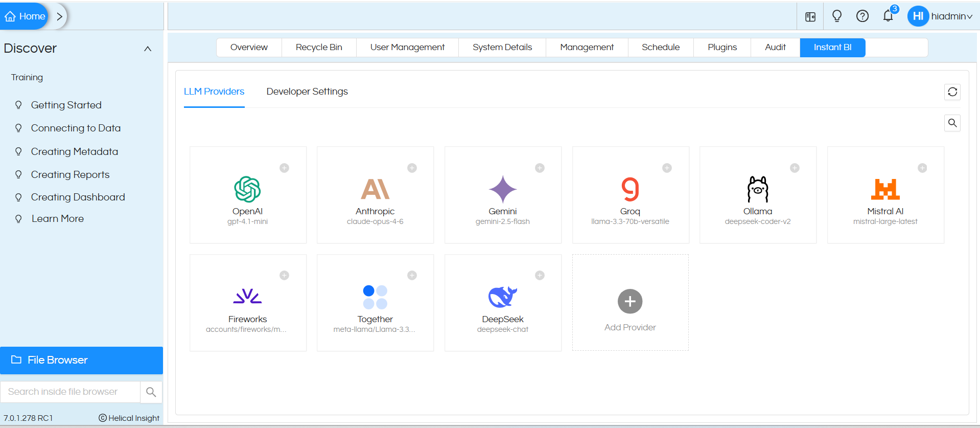Open the Recycle Bin tab
The width and height of the screenshot is (980, 428).
coord(319,47)
